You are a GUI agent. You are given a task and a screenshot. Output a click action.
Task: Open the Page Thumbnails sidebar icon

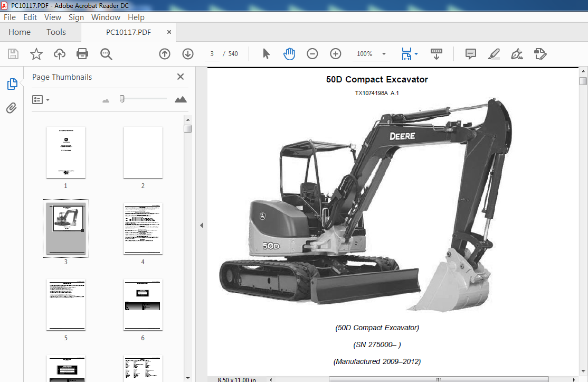(x=12, y=84)
